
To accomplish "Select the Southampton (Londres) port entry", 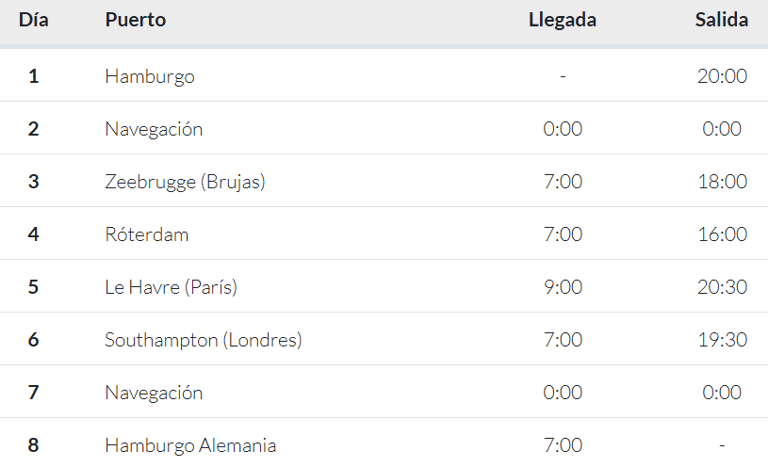I will pyautogui.click(x=203, y=340).
